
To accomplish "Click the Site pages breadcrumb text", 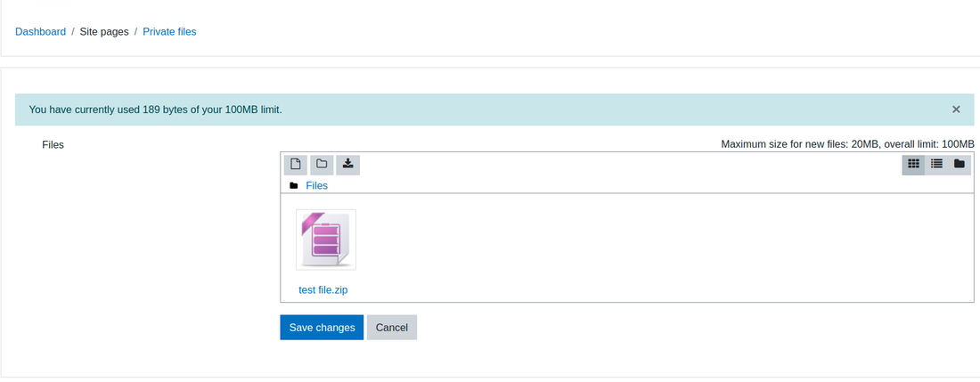I will coord(104,32).
